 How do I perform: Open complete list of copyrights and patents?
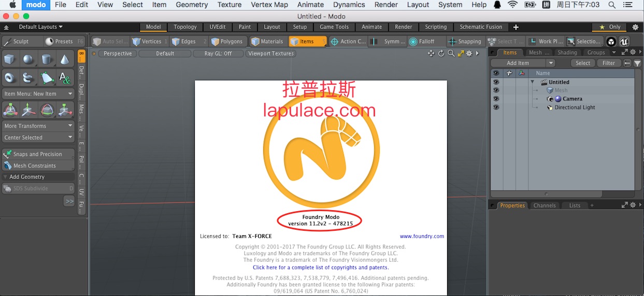321,268
